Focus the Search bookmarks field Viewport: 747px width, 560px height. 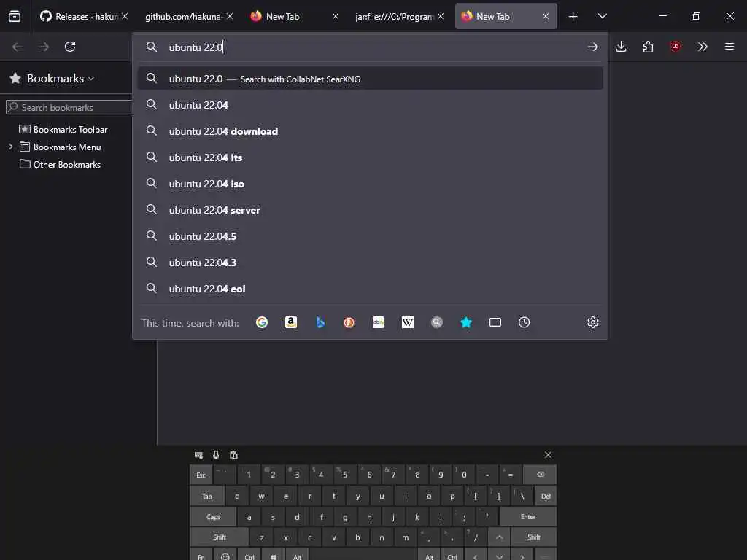[69, 107]
